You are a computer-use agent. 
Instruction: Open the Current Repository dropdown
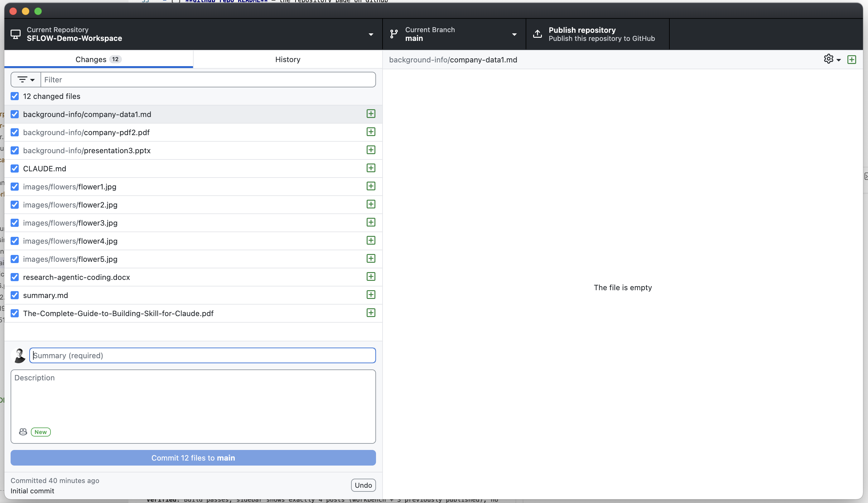[x=371, y=34]
